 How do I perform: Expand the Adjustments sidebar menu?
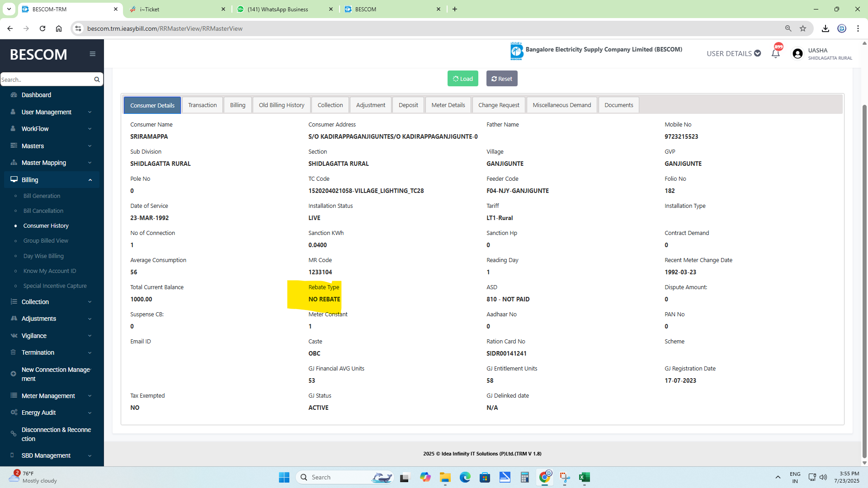click(52, 319)
